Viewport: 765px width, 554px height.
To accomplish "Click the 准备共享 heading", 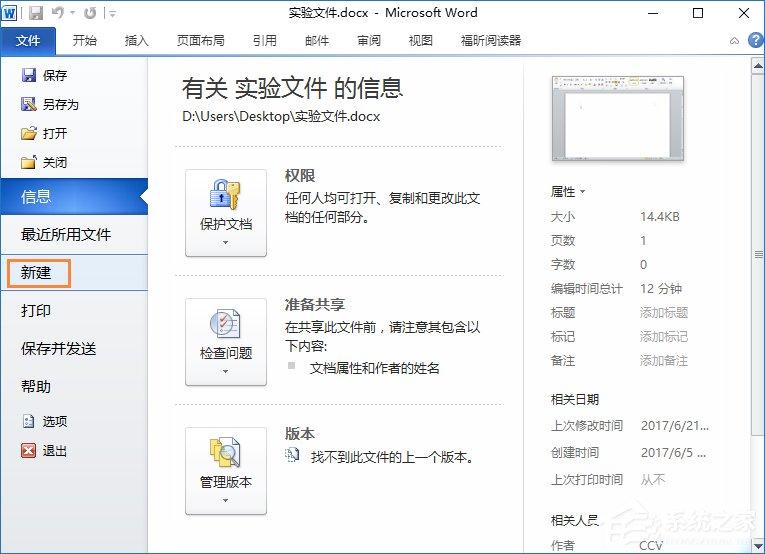I will 315,304.
